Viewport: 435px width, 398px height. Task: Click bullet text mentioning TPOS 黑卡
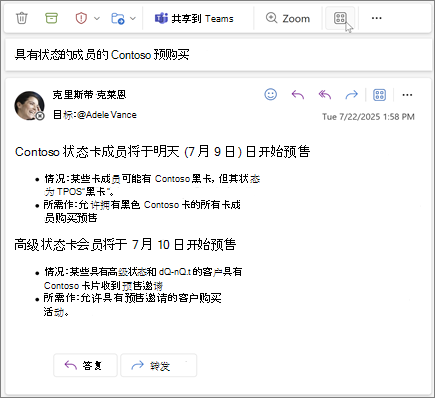click(152, 185)
